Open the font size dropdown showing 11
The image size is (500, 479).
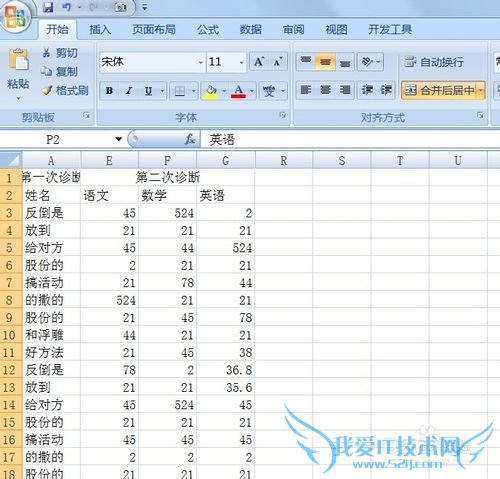point(242,62)
